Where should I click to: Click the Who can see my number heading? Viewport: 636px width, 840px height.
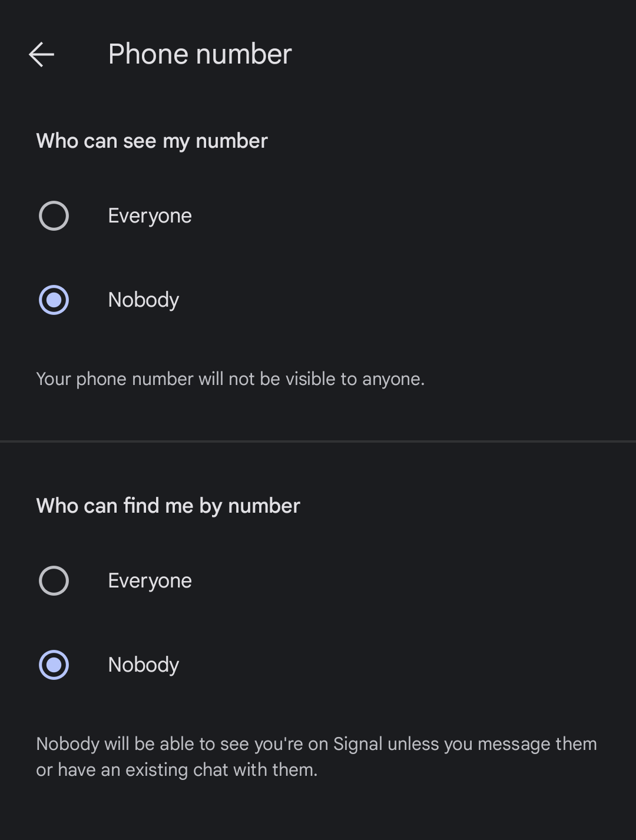tap(152, 141)
